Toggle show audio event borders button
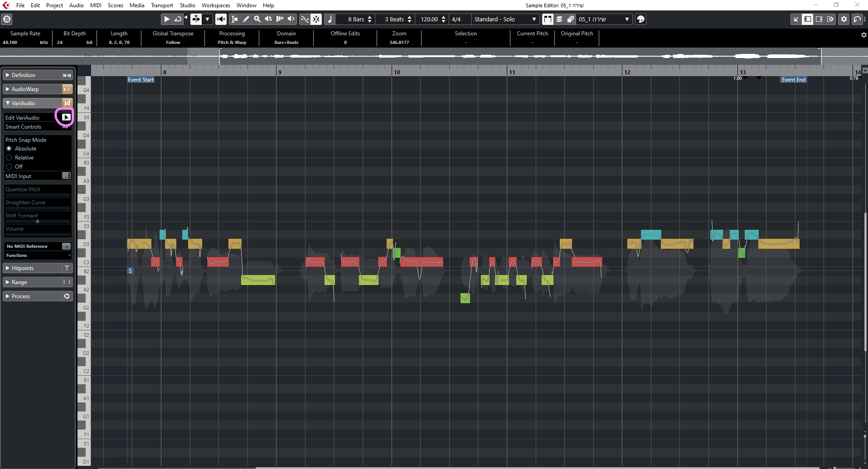This screenshot has width=868, height=469. point(548,19)
